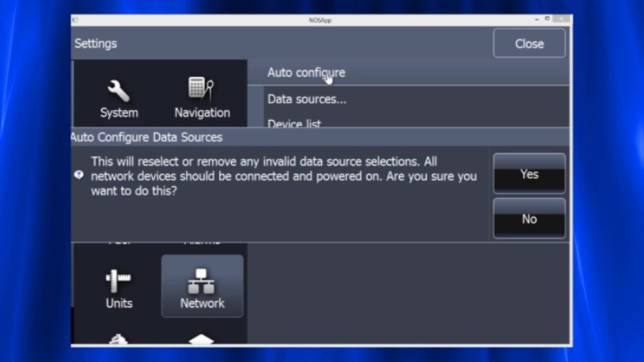This screenshot has height=362, width=644.
Task: Open the Units ruler category
Action: click(x=119, y=289)
